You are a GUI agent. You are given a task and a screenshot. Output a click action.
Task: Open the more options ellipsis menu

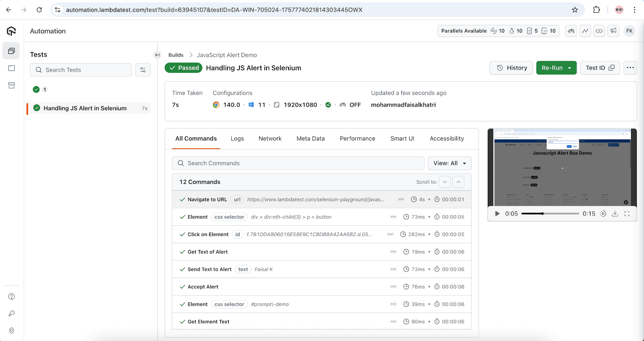click(630, 68)
